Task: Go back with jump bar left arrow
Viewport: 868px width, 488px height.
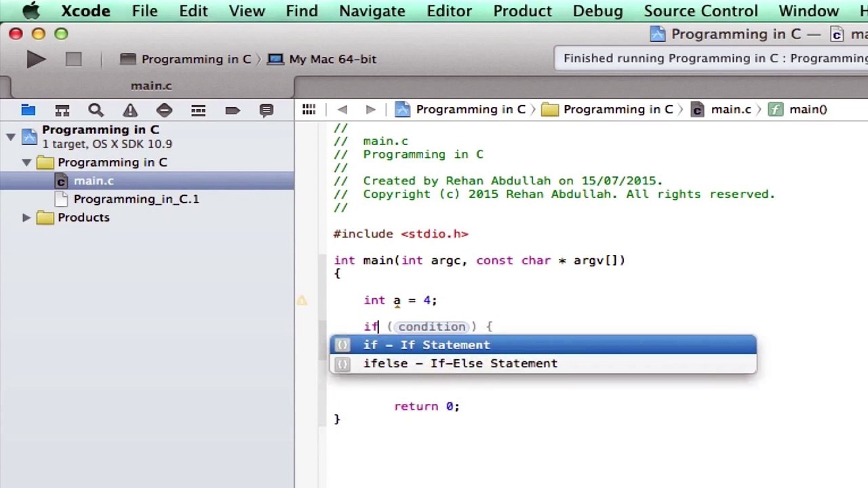Action: (x=342, y=109)
